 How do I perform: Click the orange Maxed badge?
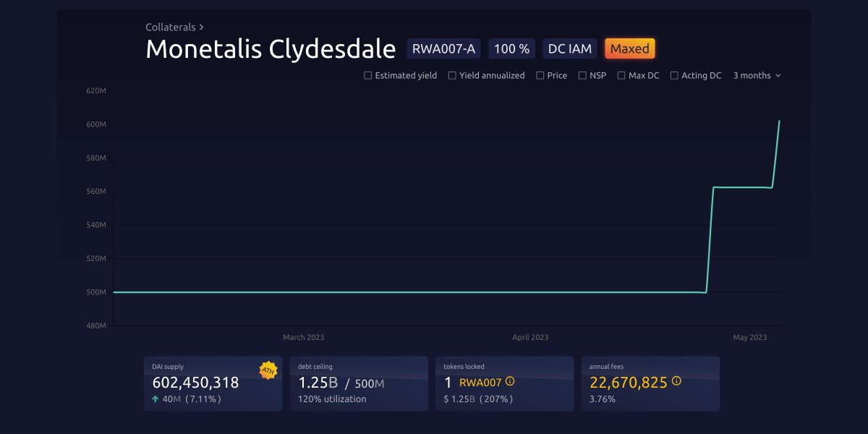coord(630,49)
